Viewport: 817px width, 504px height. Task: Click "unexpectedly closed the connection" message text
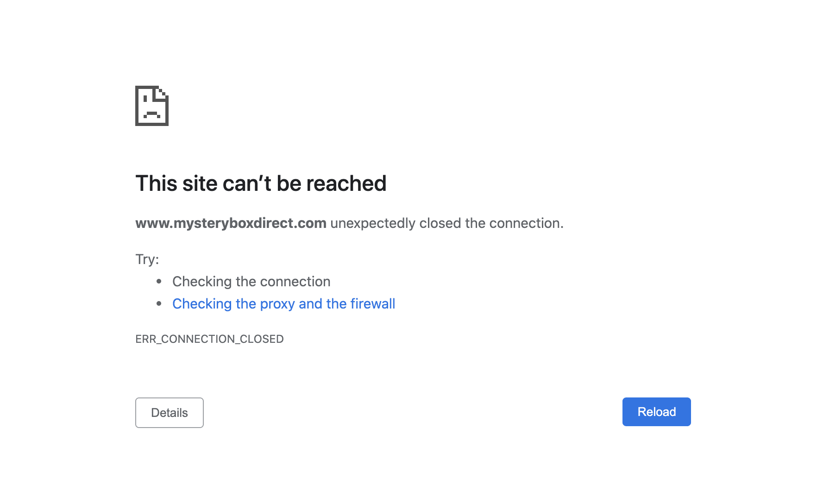tap(446, 223)
